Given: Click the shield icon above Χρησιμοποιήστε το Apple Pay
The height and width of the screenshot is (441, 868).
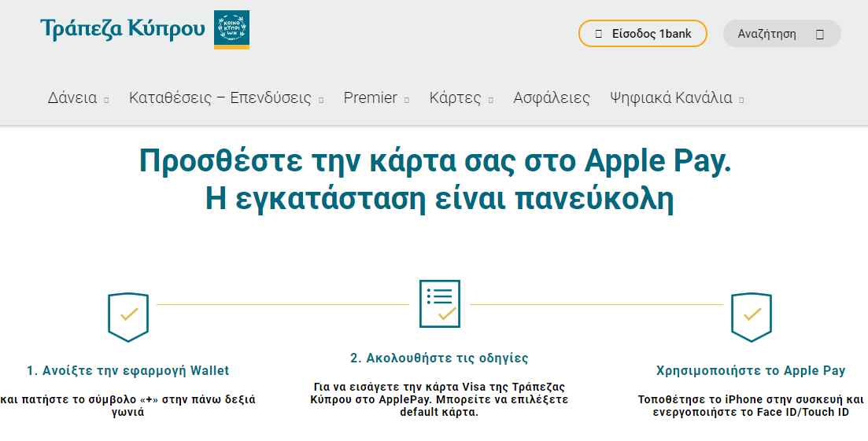Looking at the screenshot, I should [x=752, y=318].
